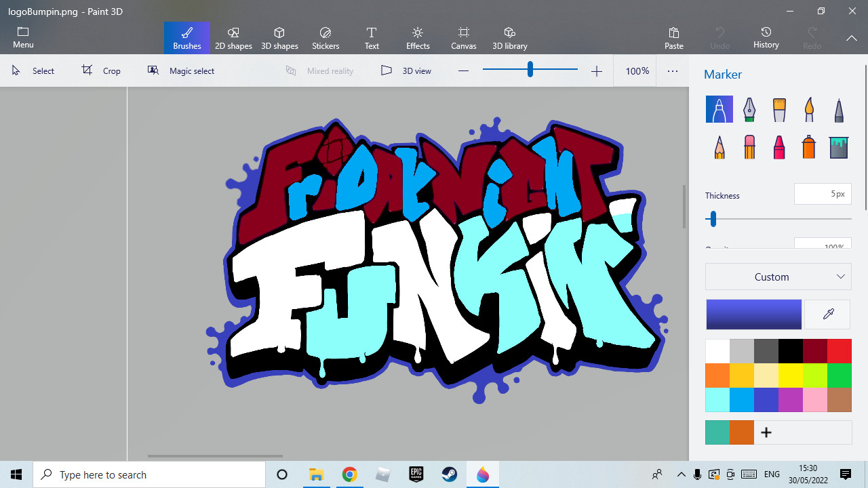This screenshot has height=488, width=868.
Task: Open the Windows Start menu
Action: tap(16, 474)
